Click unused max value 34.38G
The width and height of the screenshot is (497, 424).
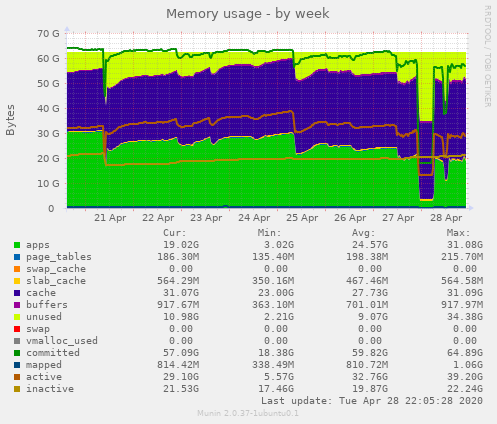[465, 317]
